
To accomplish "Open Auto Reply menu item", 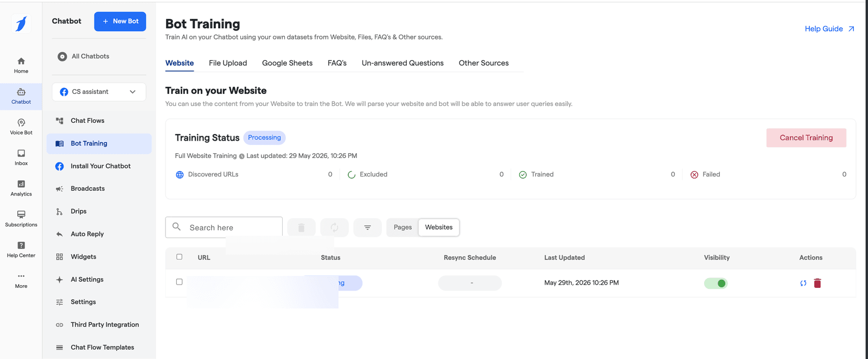I will click(99, 234).
